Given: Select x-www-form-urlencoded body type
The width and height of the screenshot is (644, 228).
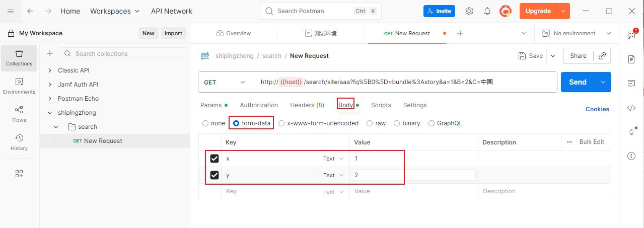Looking at the screenshot, I should (x=281, y=123).
